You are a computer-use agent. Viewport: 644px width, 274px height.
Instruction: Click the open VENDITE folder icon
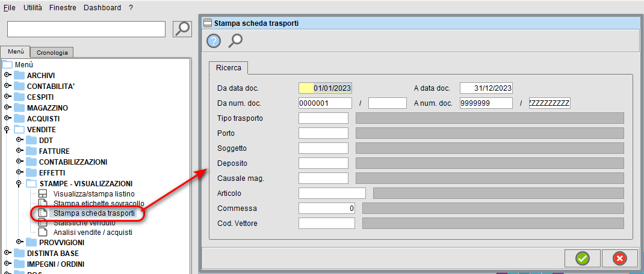19,130
